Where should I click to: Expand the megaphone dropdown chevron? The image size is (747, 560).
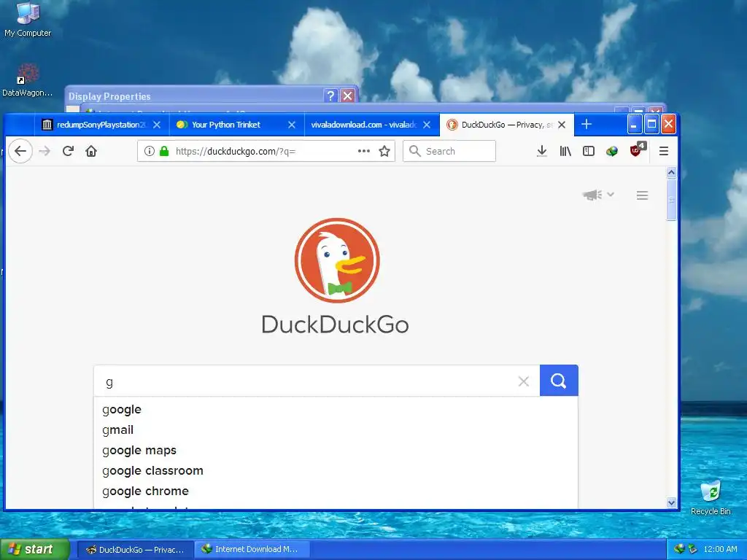(611, 194)
